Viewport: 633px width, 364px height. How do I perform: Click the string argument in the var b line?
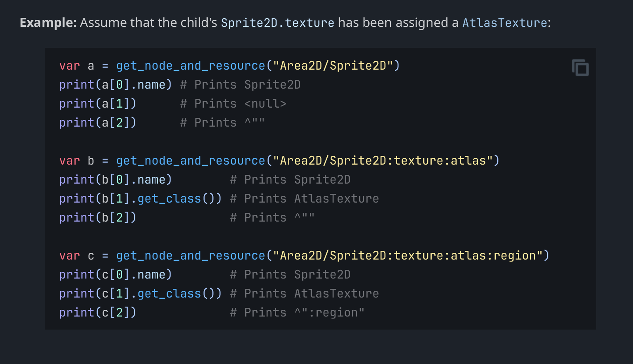(x=383, y=161)
